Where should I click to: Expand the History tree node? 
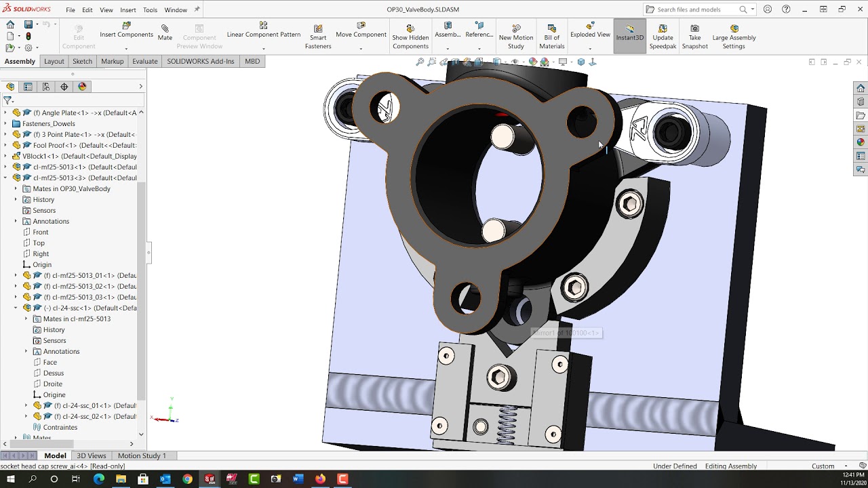16,199
